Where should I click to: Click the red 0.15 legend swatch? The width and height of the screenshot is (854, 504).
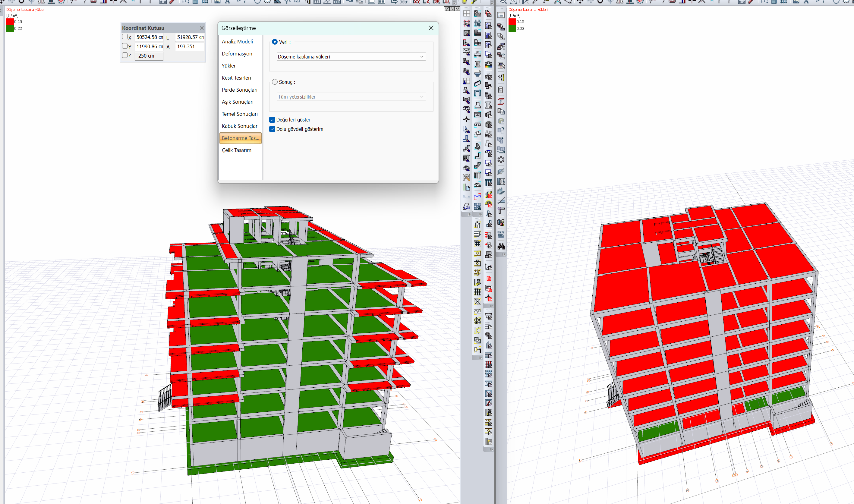[x=10, y=21]
